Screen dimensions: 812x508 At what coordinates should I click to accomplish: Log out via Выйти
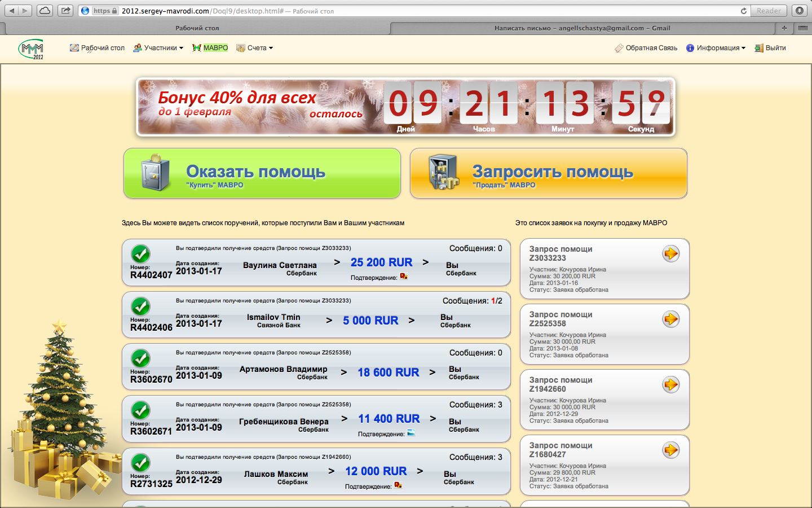[770, 48]
